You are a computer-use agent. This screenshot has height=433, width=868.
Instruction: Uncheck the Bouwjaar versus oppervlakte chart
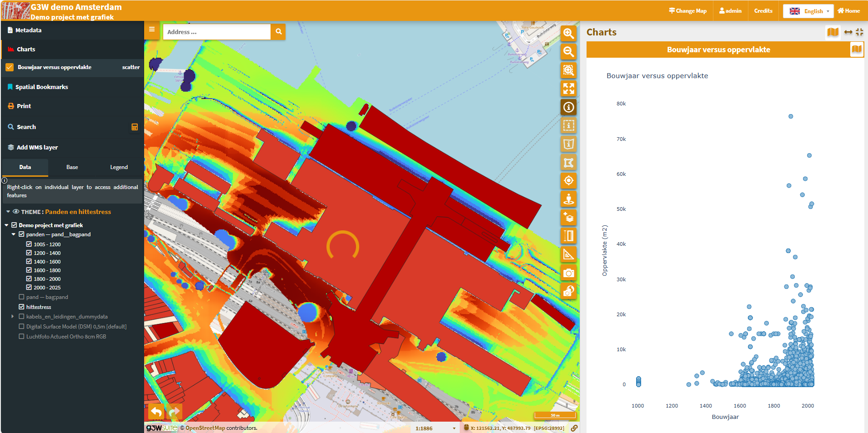10,67
